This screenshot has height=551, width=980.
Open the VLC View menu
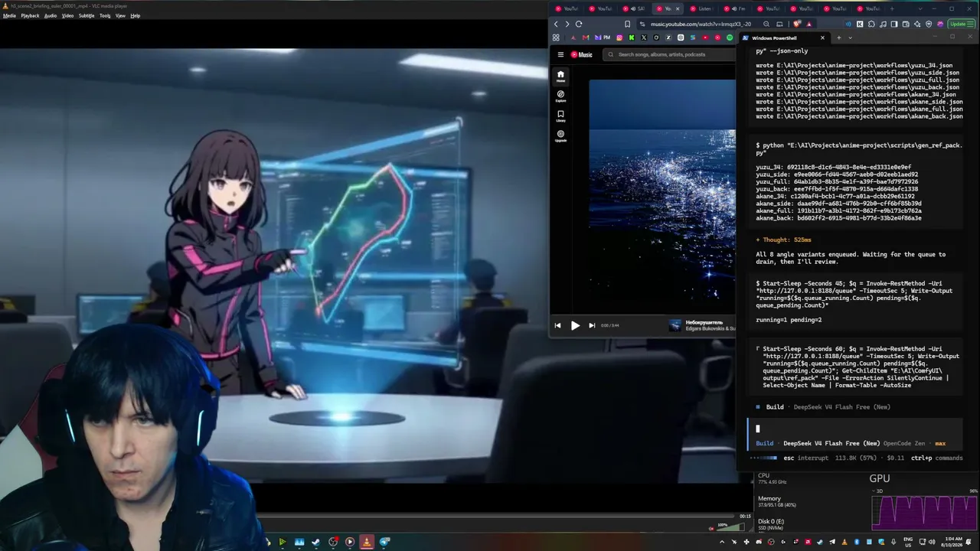pyautogui.click(x=120, y=15)
